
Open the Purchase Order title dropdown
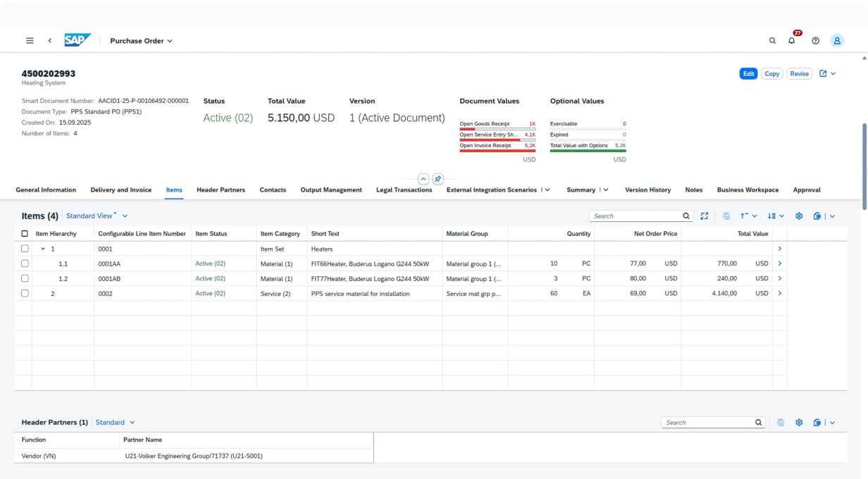coord(141,41)
